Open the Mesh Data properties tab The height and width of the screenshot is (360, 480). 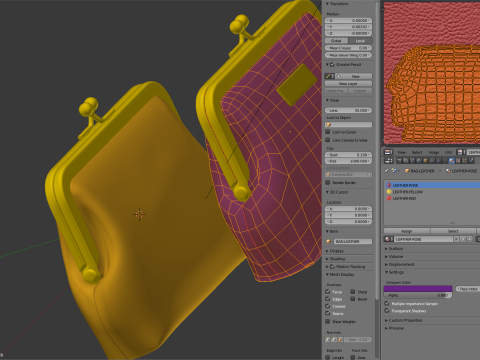445,160
